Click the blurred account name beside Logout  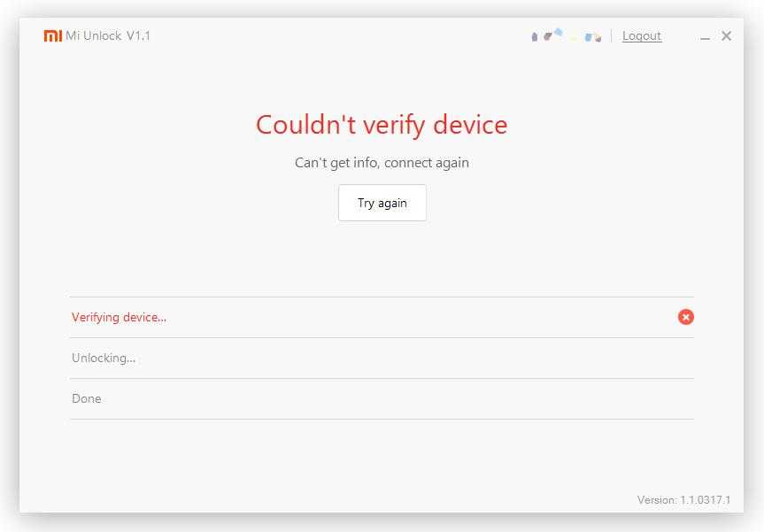567,36
